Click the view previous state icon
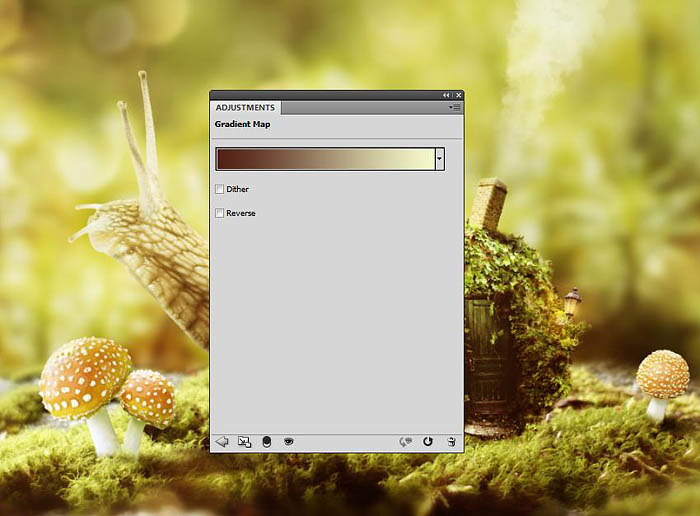Image resolution: width=700 pixels, height=516 pixels. pos(406,441)
